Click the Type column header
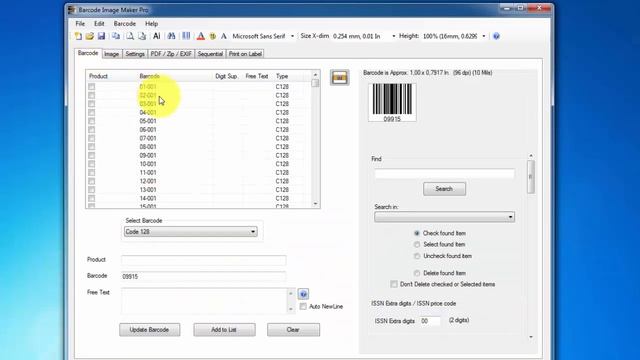640x360 pixels. [282, 76]
